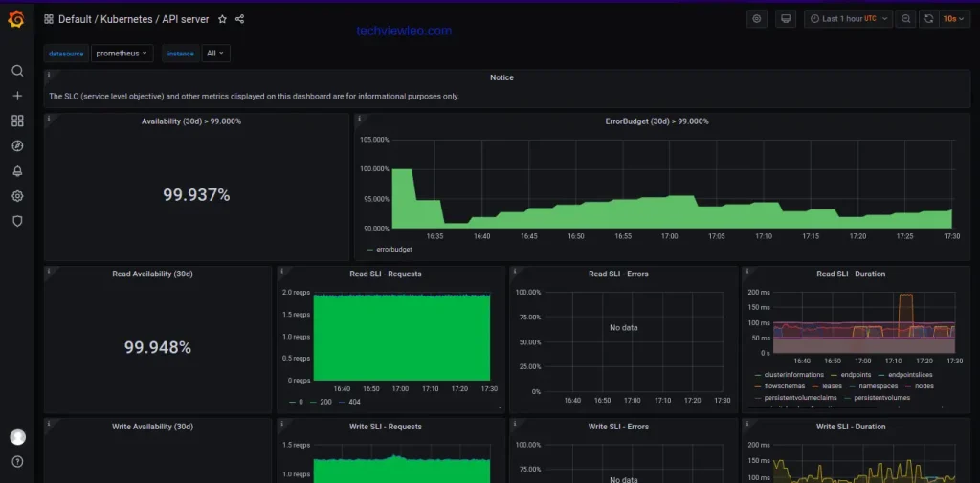Open the Dashboards four-squares sidebar icon
Image resolution: width=980 pixels, height=483 pixels.
coord(17,121)
